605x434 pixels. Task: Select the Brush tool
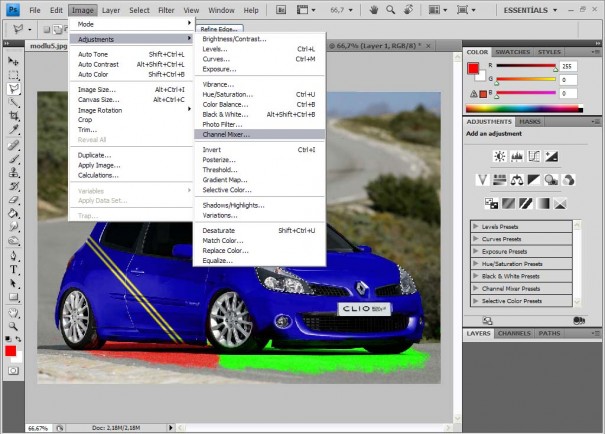pyautogui.click(x=14, y=159)
